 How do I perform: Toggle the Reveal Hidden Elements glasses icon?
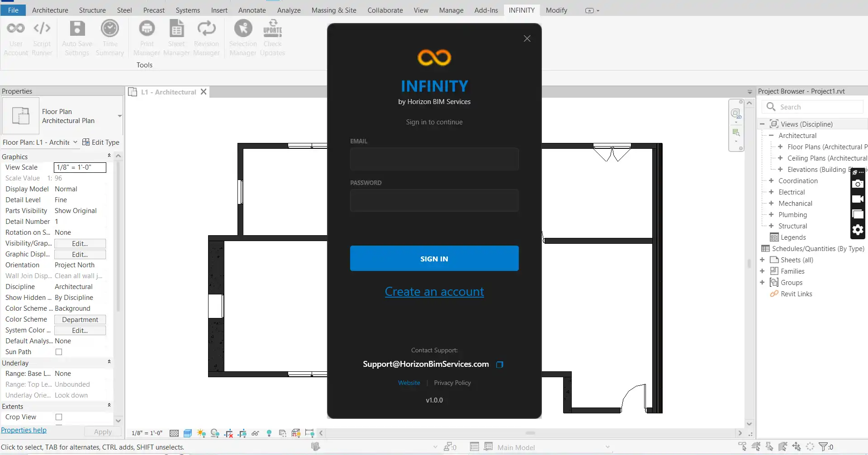tap(256, 433)
